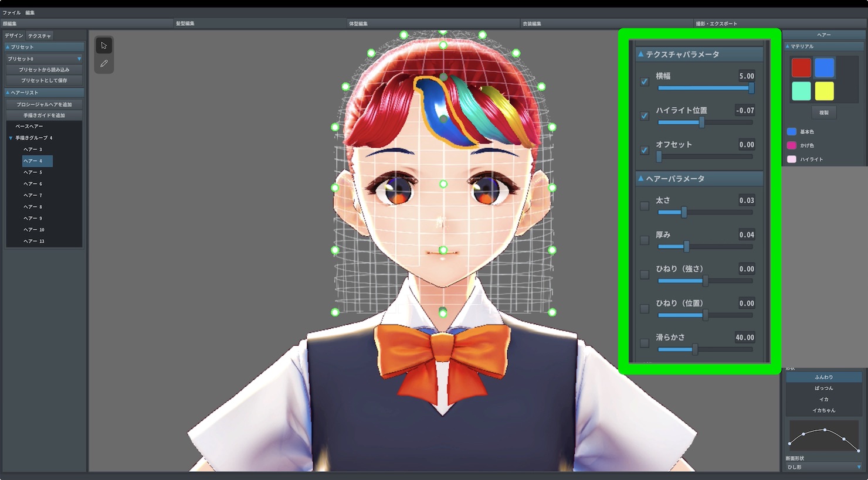Click the 横幅 slider track
Image resolution: width=868 pixels, height=480 pixels.
click(x=706, y=88)
